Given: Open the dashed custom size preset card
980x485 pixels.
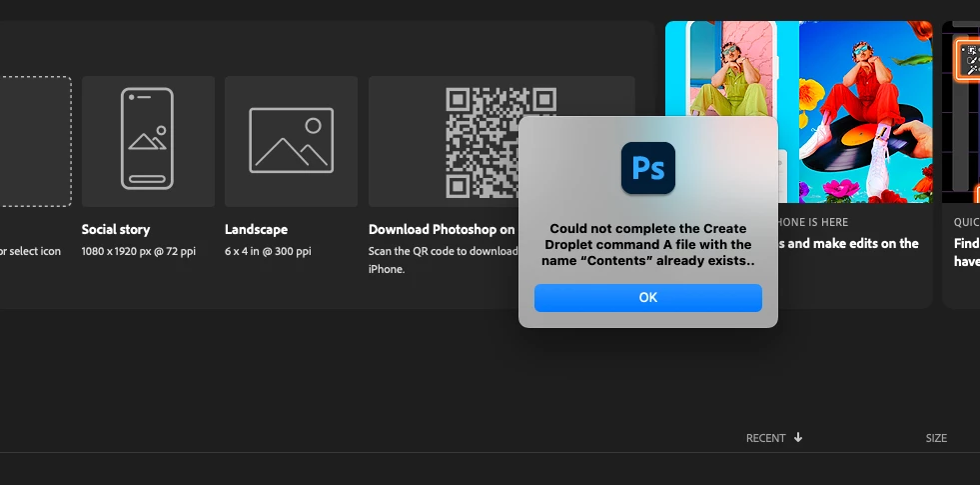Looking at the screenshot, I should (35, 141).
